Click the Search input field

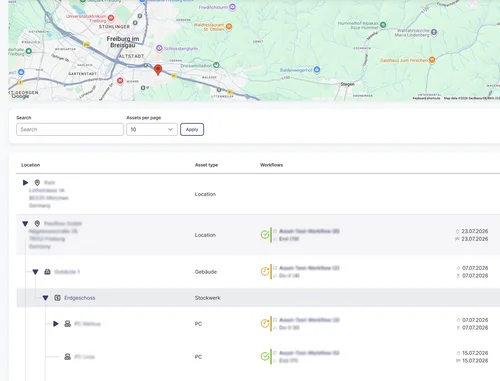[x=70, y=129]
